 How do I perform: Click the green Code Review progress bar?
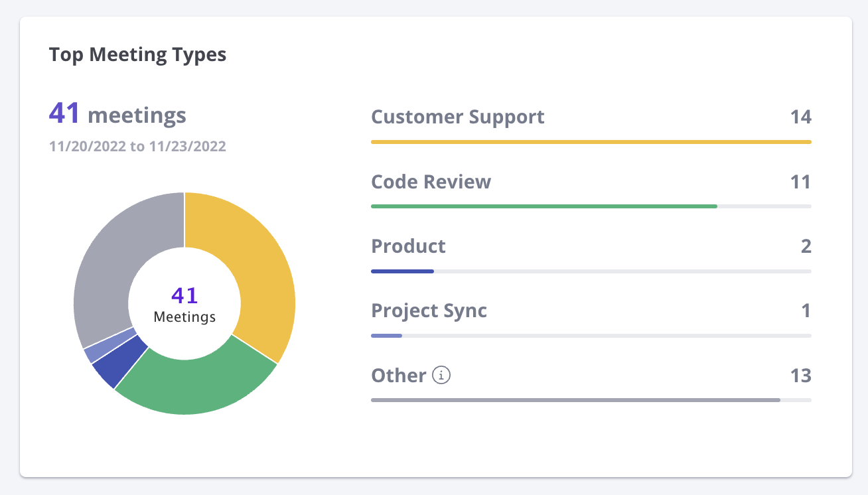click(x=543, y=206)
